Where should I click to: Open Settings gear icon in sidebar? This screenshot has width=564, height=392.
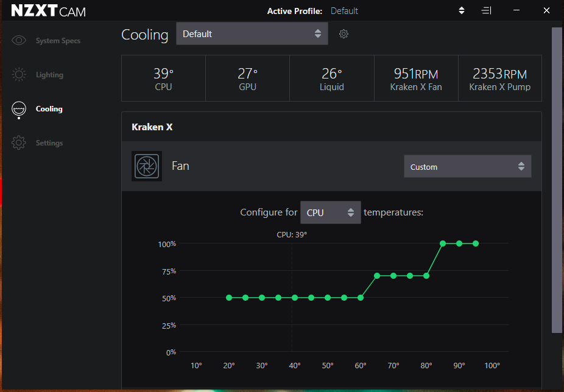19,143
